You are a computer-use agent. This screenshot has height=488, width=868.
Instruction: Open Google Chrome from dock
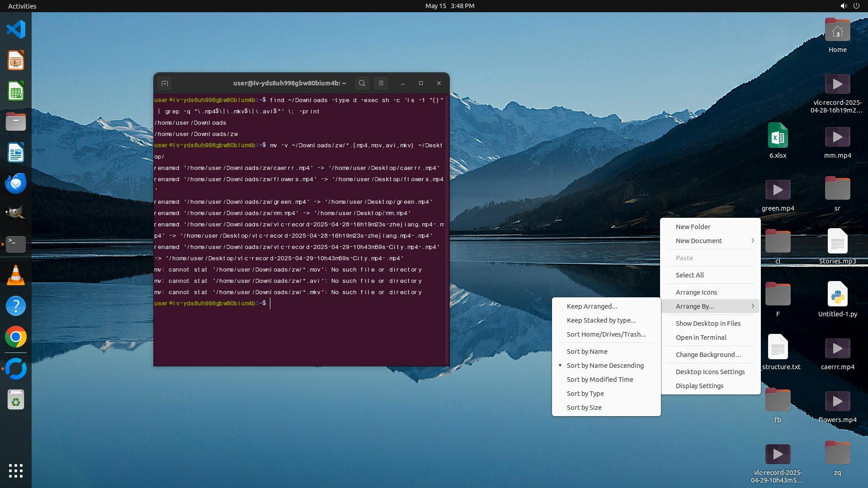[x=16, y=337]
